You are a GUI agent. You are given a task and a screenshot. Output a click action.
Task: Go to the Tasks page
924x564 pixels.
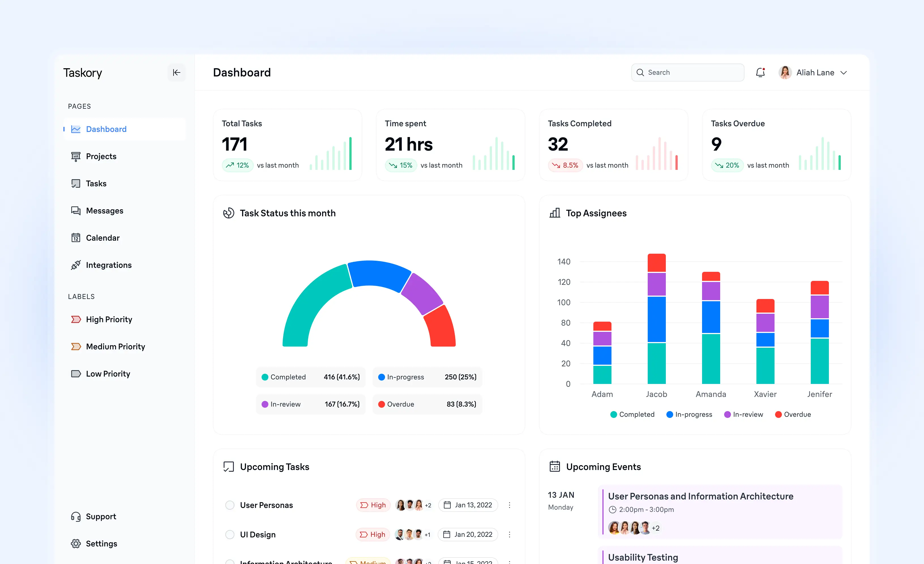(96, 183)
